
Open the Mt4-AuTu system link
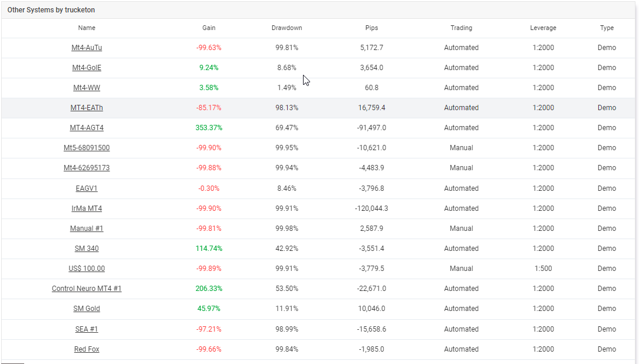(87, 48)
